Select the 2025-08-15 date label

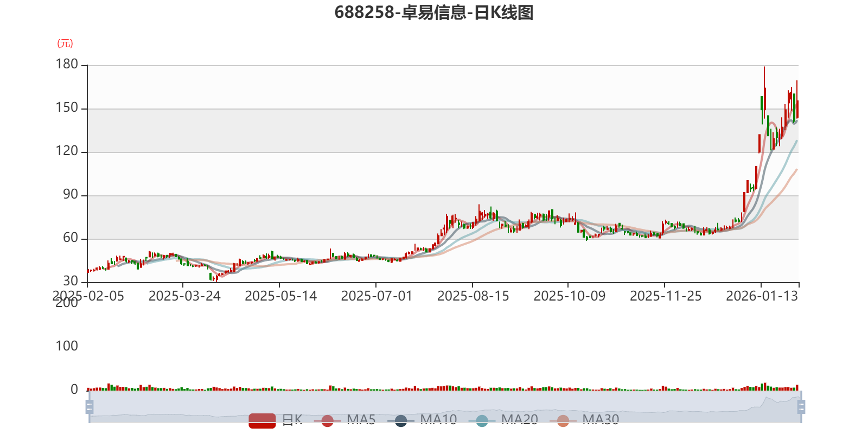473,296
